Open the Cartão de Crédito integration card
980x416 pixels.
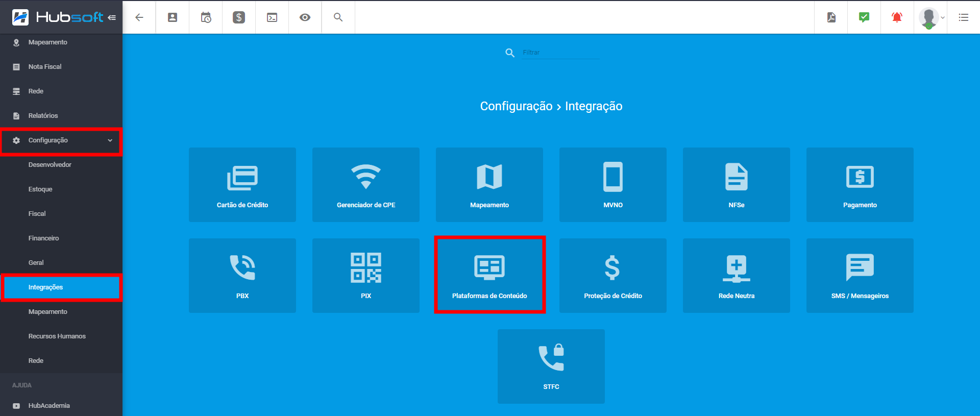[242, 185]
